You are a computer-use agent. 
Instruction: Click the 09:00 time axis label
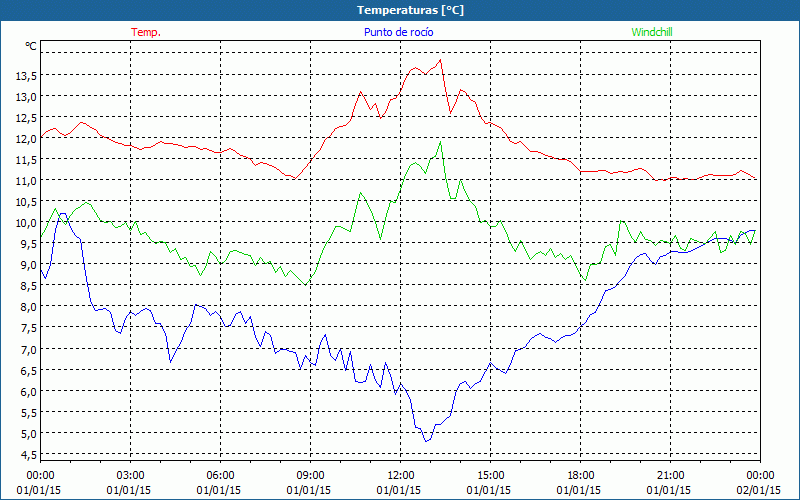(x=310, y=476)
